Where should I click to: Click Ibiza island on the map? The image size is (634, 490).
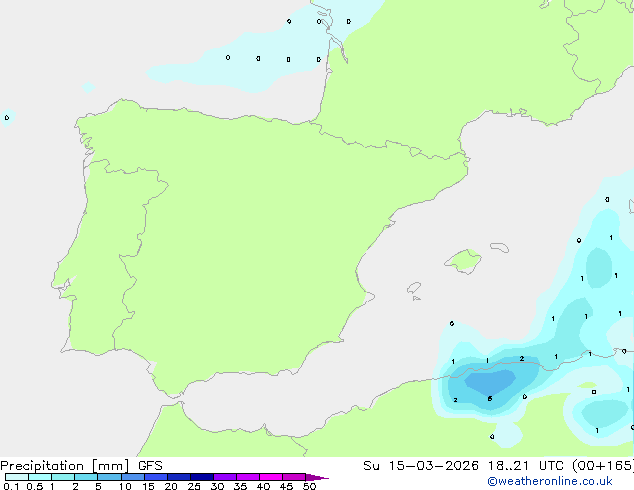point(414,288)
